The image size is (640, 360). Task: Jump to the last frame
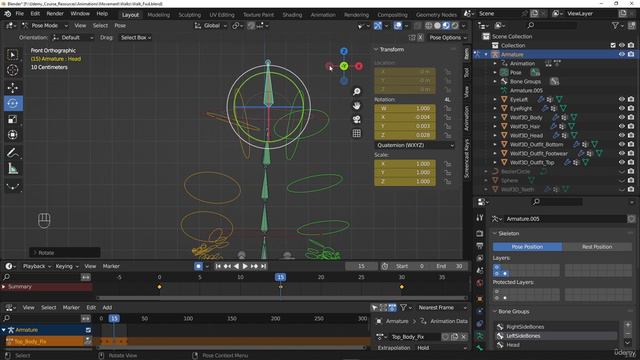[x=264, y=266]
